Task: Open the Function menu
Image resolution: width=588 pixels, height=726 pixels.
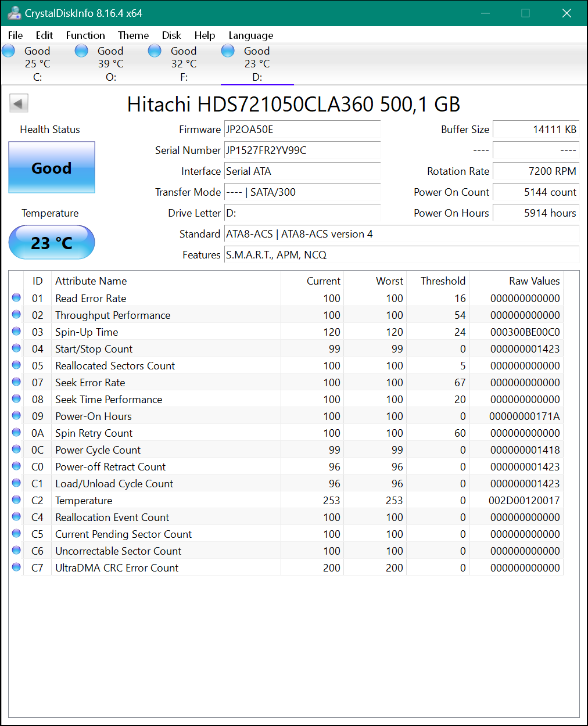Action: (85, 35)
